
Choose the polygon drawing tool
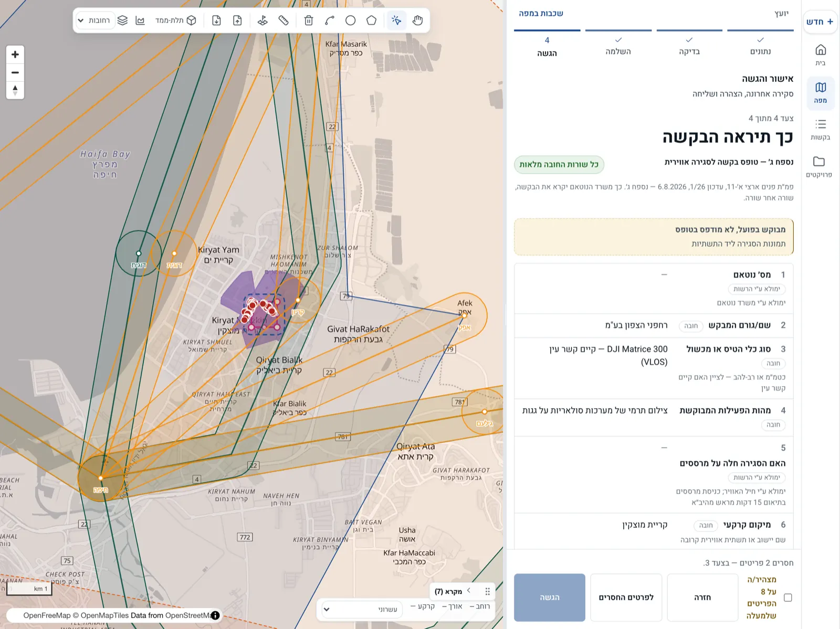pyautogui.click(x=371, y=20)
